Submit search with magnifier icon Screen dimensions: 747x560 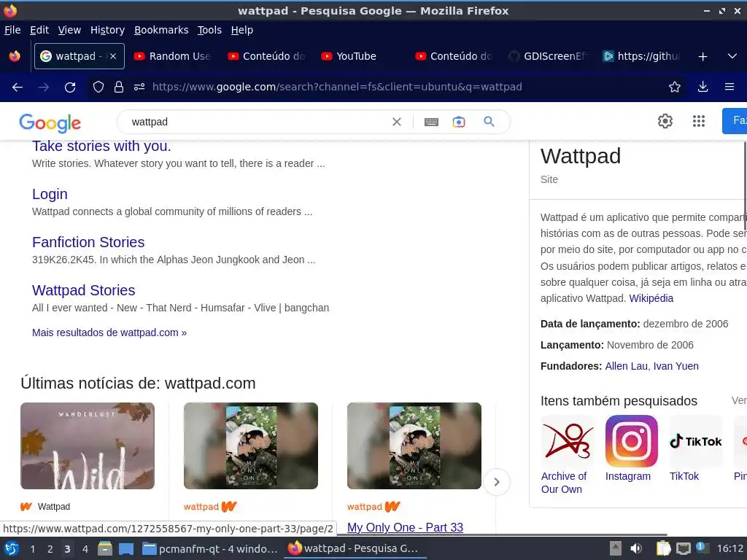[489, 122]
